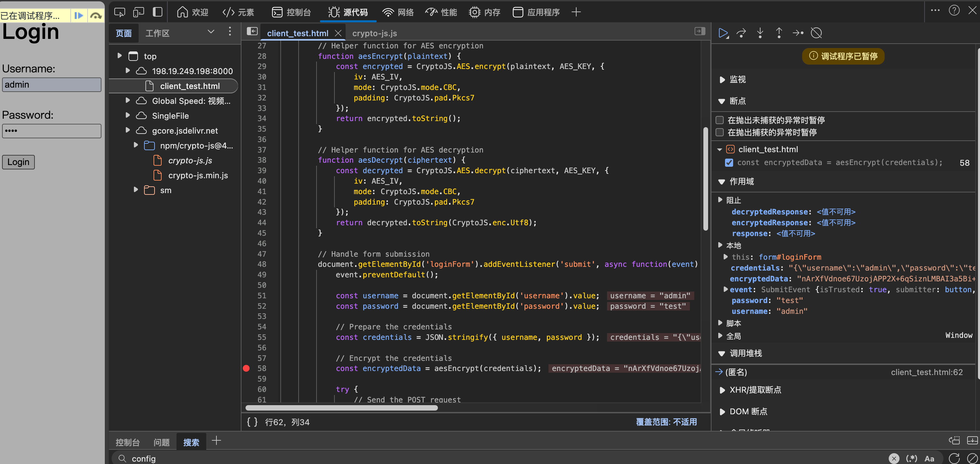Toggle device emulation icon
The height and width of the screenshot is (464, 980).
(139, 12)
